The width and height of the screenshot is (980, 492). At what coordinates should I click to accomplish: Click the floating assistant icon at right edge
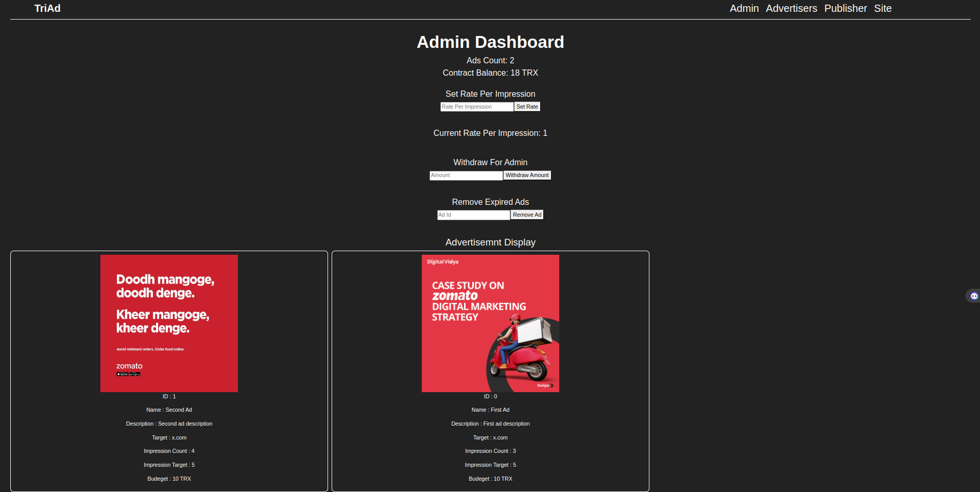(x=973, y=296)
